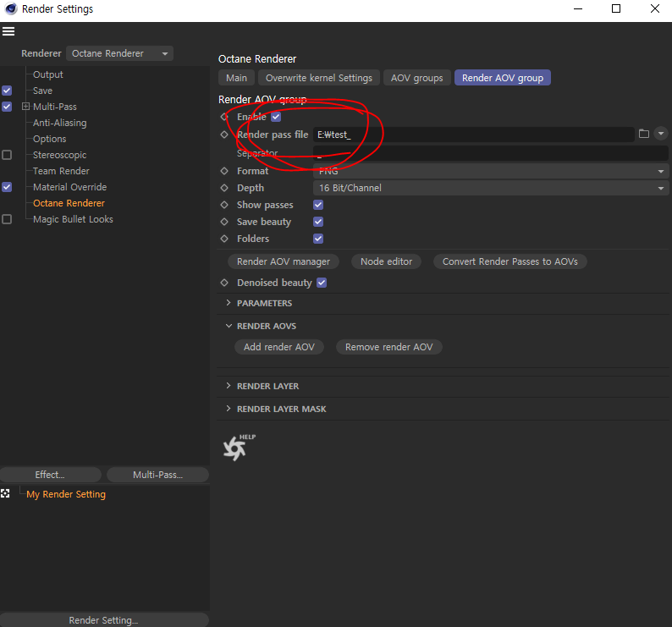Click the Remove render AOV button
This screenshot has height=627, width=672.
389,347
